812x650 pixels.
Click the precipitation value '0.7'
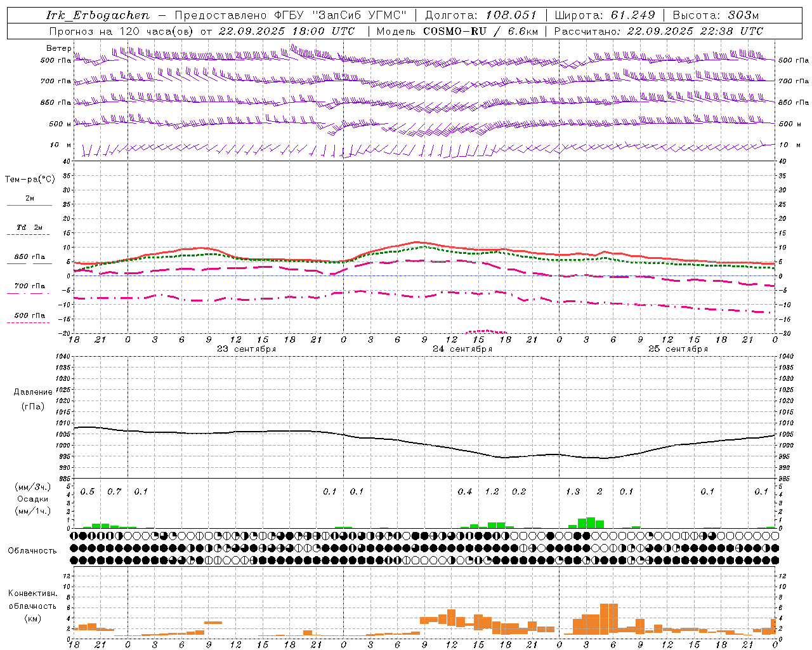click(114, 492)
